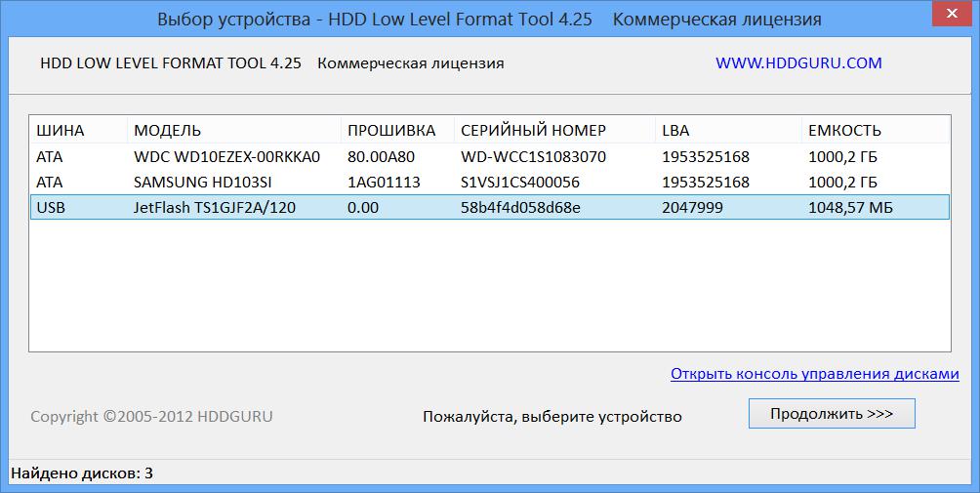
Task: Click serial number WD-WCC1S1083070
Action: 533,156
